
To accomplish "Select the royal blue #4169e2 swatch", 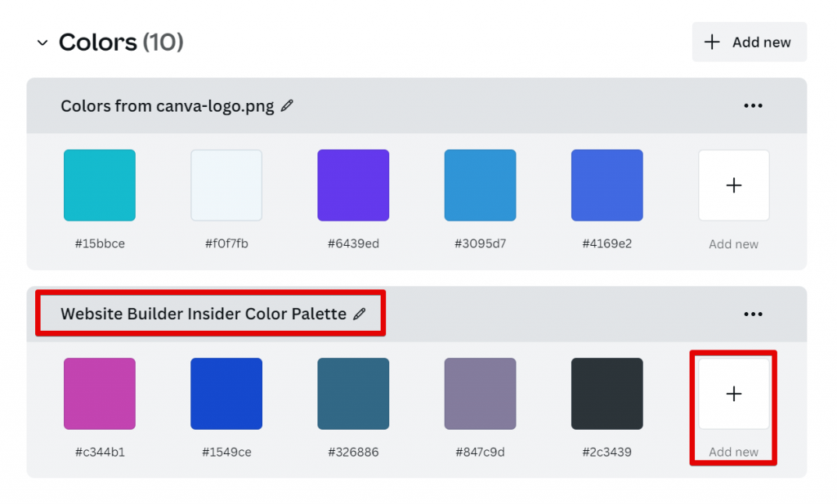I will 606,185.
